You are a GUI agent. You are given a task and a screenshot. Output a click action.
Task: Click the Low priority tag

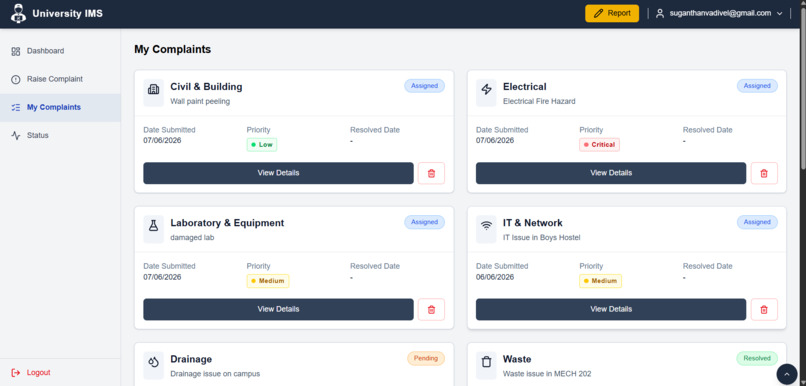coord(262,145)
